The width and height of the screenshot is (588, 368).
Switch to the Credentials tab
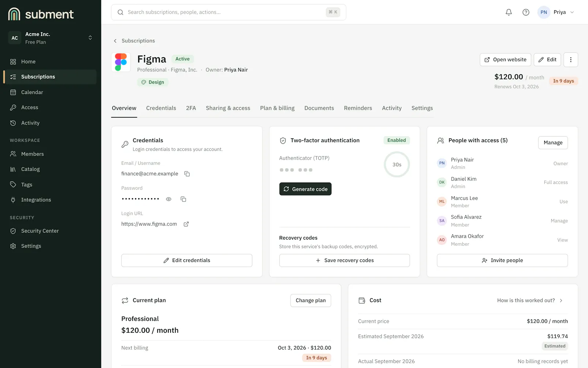161,108
